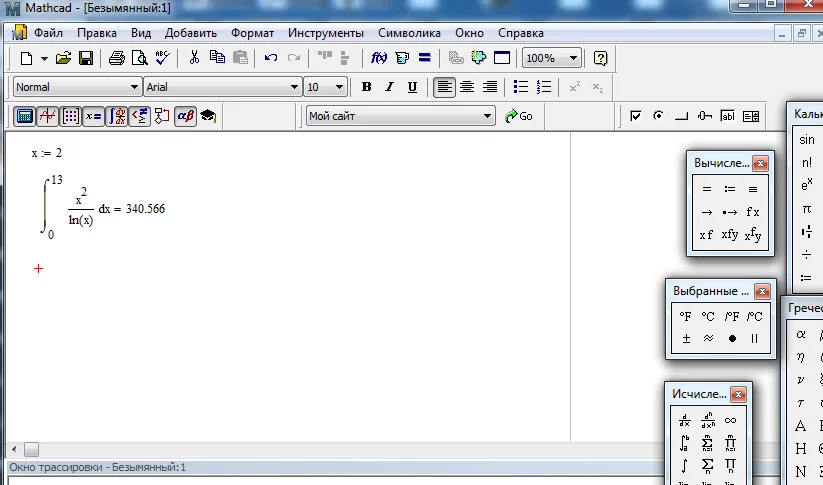Open the Файл menu
Viewport: 823px width, 485px height.
coord(48,33)
